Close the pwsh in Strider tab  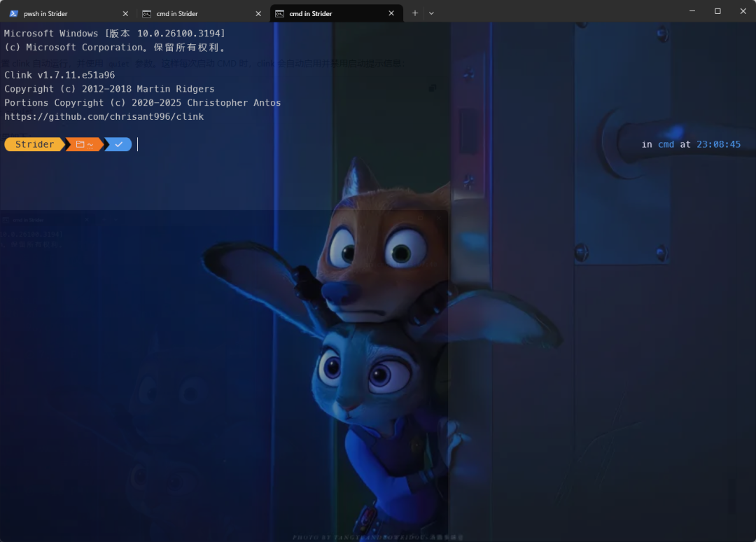pos(125,13)
